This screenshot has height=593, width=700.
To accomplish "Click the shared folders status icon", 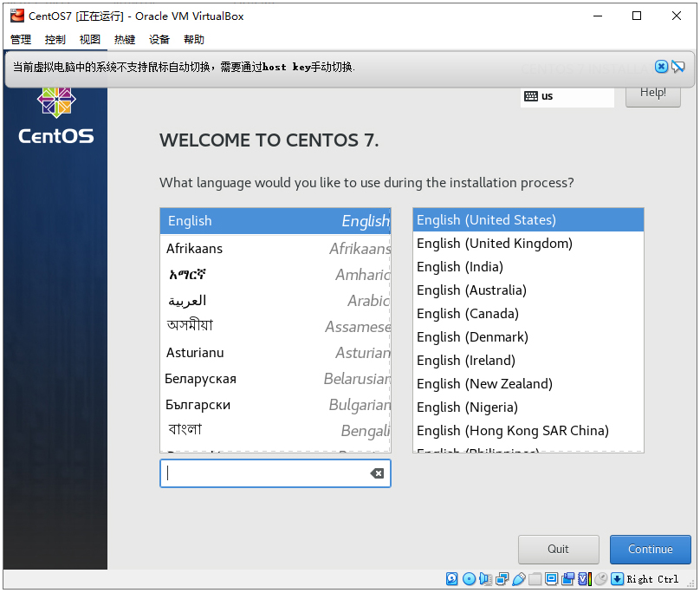I will pyautogui.click(x=535, y=579).
